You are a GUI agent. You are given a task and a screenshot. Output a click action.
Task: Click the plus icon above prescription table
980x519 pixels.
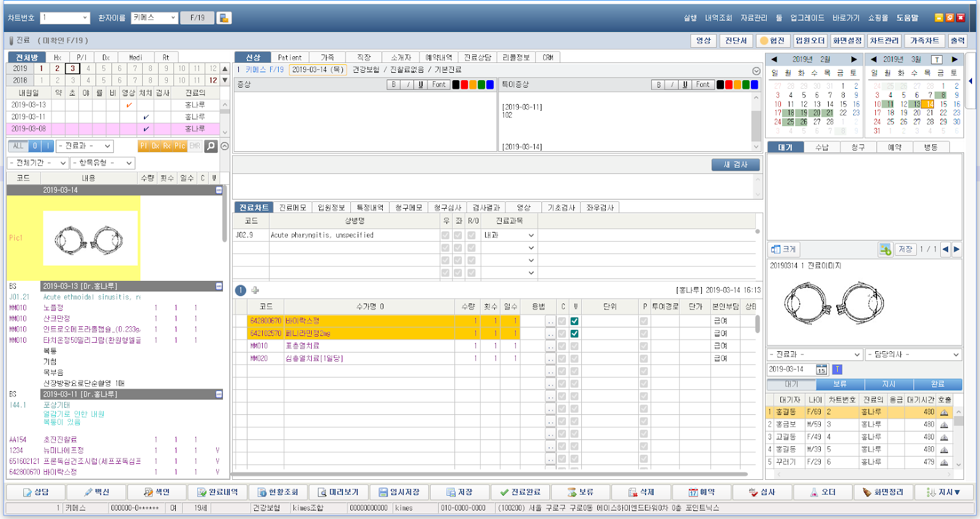point(255,290)
